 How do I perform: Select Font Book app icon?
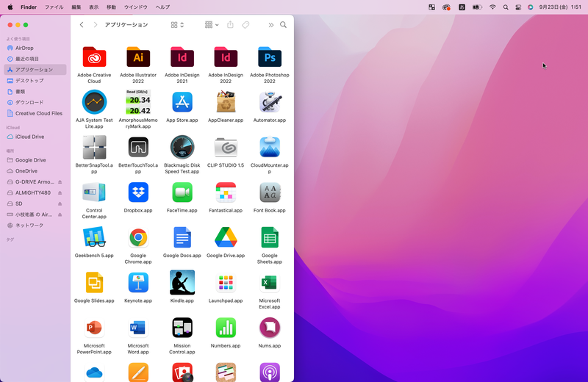269,192
